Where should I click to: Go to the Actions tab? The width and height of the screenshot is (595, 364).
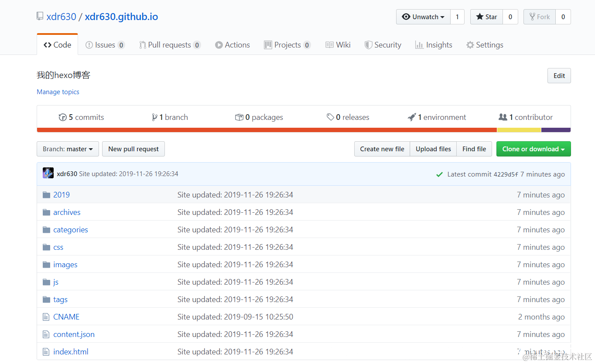click(x=233, y=45)
